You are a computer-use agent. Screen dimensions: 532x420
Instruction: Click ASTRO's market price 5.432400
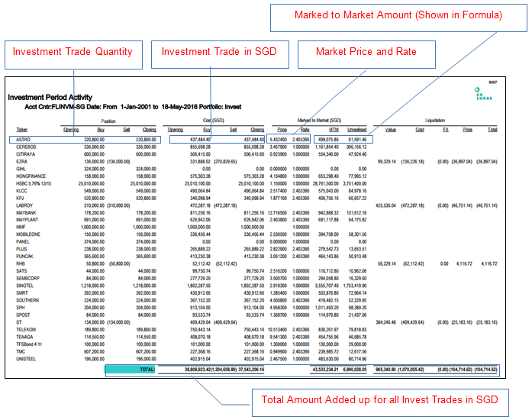click(279, 140)
